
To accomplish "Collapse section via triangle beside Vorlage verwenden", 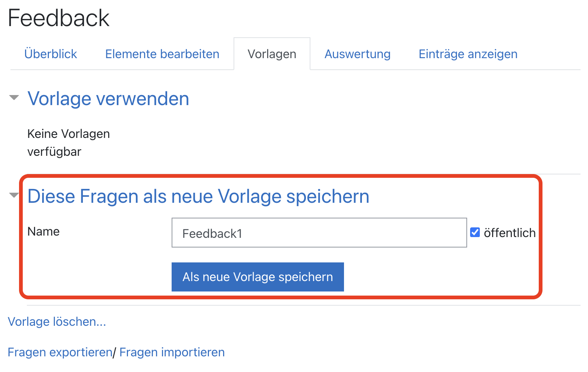I will [14, 98].
